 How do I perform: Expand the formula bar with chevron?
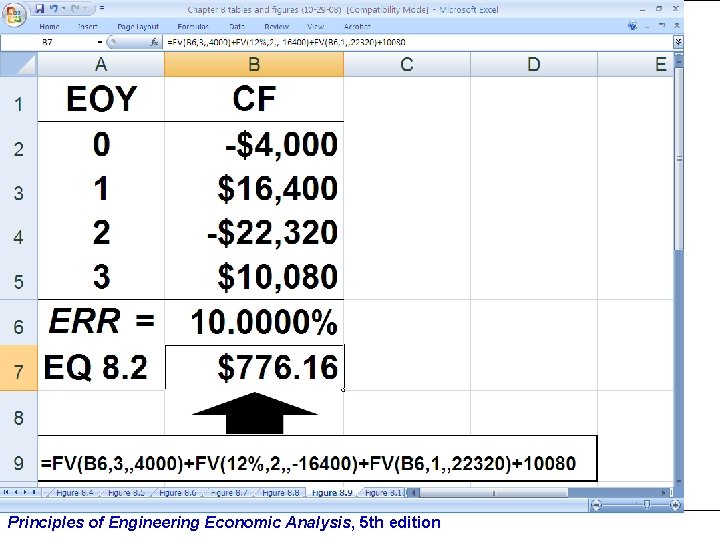(x=678, y=42)
